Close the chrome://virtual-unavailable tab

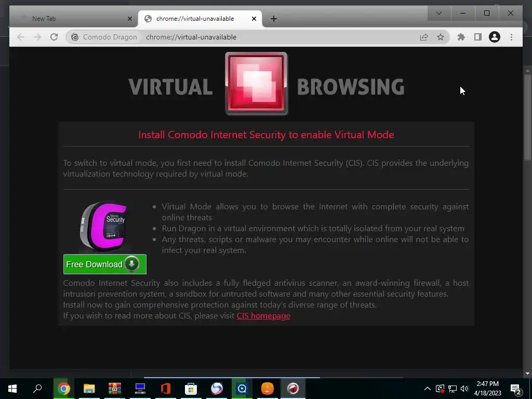254,19
